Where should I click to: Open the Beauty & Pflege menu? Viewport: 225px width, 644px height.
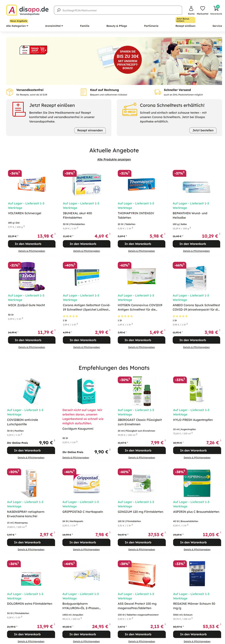coord(117,26)
